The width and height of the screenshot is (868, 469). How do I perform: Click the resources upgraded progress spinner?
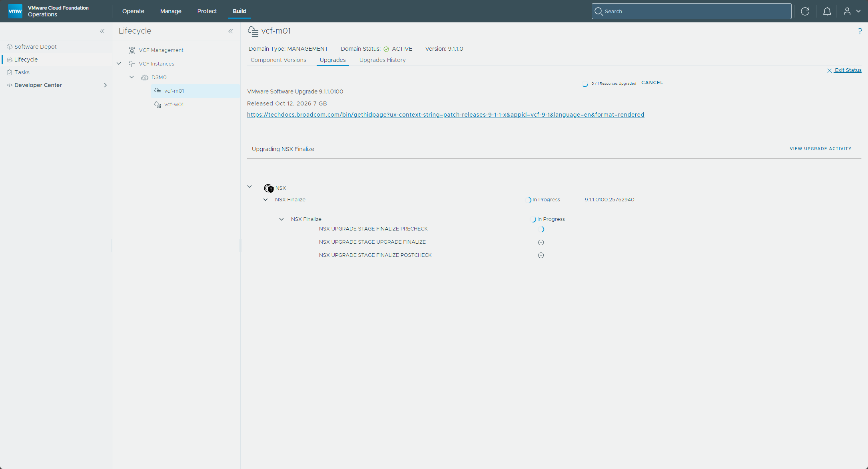point(585,83)
